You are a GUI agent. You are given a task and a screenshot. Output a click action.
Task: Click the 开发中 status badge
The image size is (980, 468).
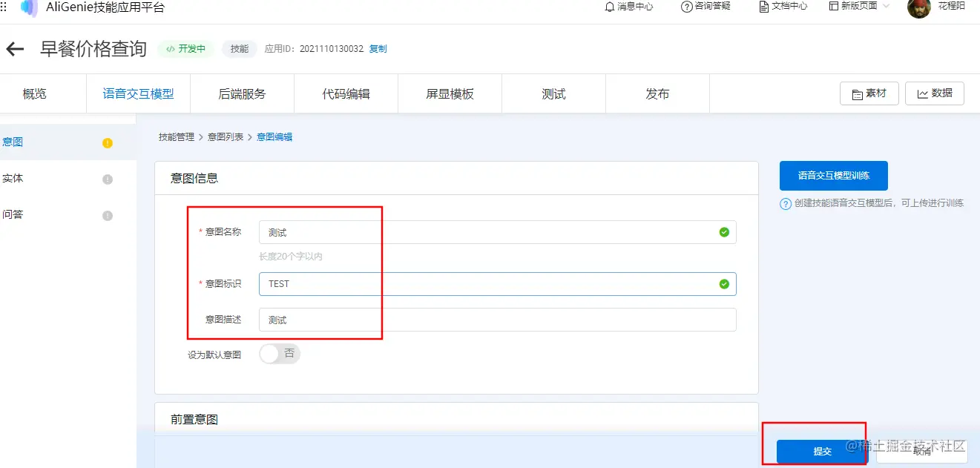click(x=186, y=49)
